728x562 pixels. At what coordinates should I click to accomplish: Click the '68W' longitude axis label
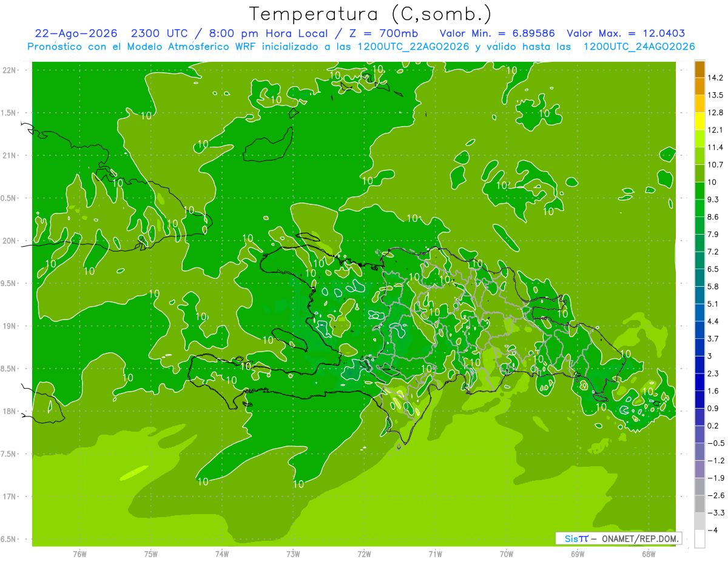(x=648, y=554)
